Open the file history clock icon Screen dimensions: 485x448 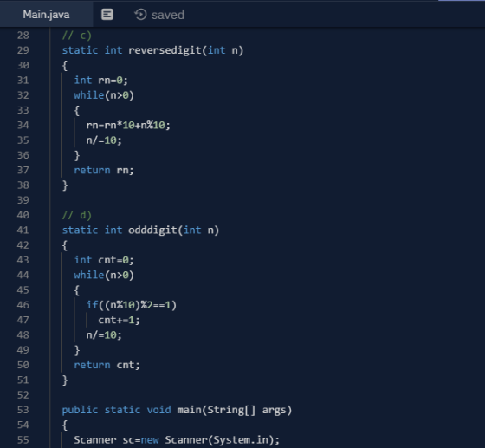coord(140,15)
